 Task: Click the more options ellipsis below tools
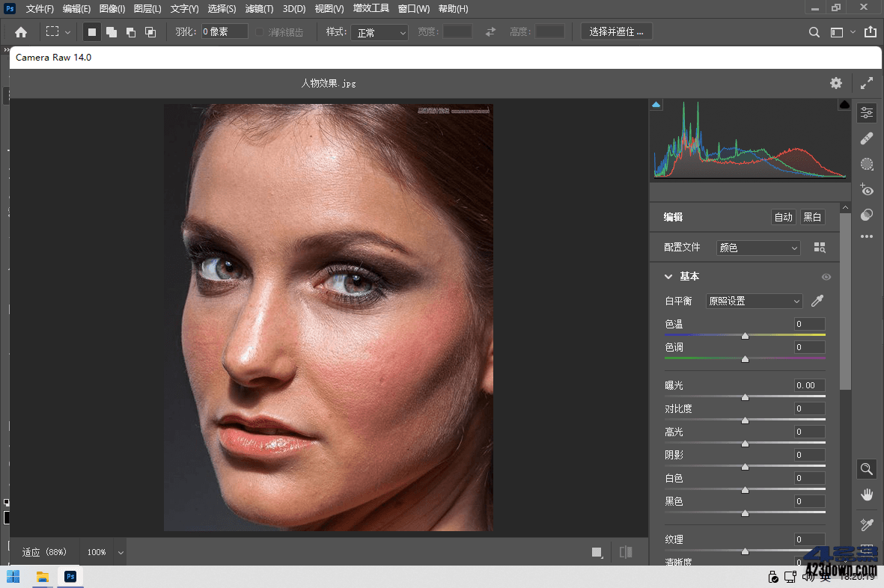866,236
